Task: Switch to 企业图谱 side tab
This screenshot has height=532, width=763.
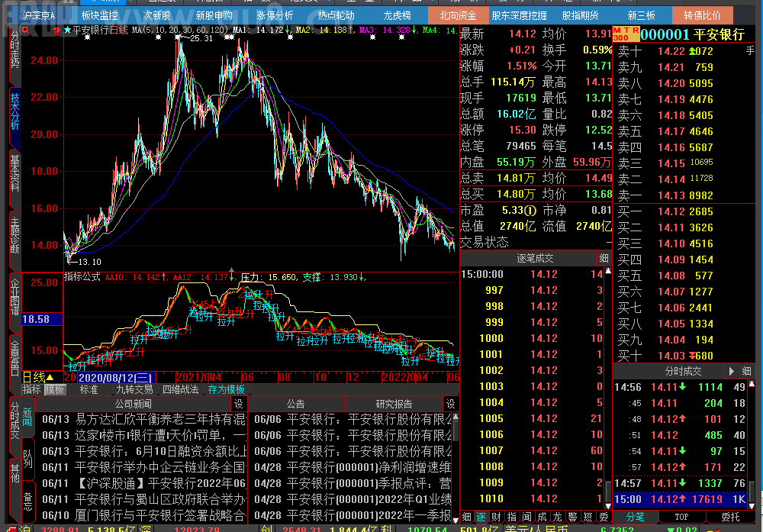Action: [15, 298]
